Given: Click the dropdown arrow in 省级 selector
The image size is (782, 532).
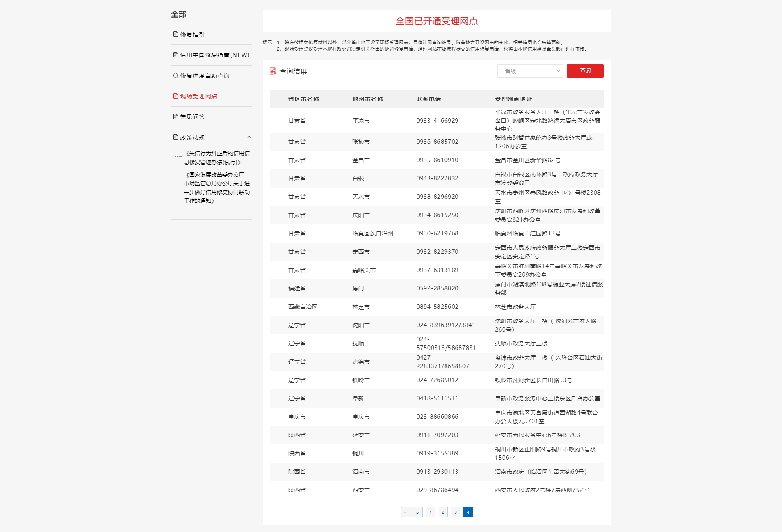Looking at the screenshot, I should [558, 71].
